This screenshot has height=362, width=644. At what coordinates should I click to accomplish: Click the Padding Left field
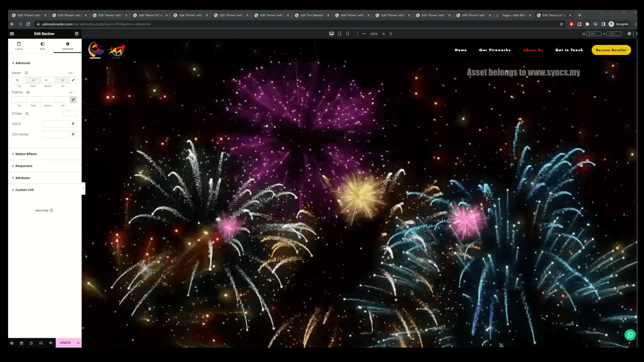(62, 100)
